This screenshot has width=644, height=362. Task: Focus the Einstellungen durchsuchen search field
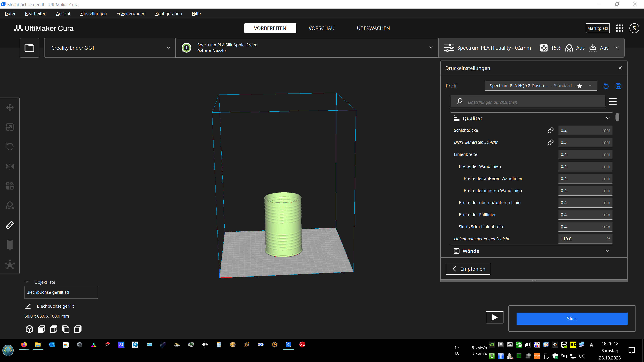[528, 102]
